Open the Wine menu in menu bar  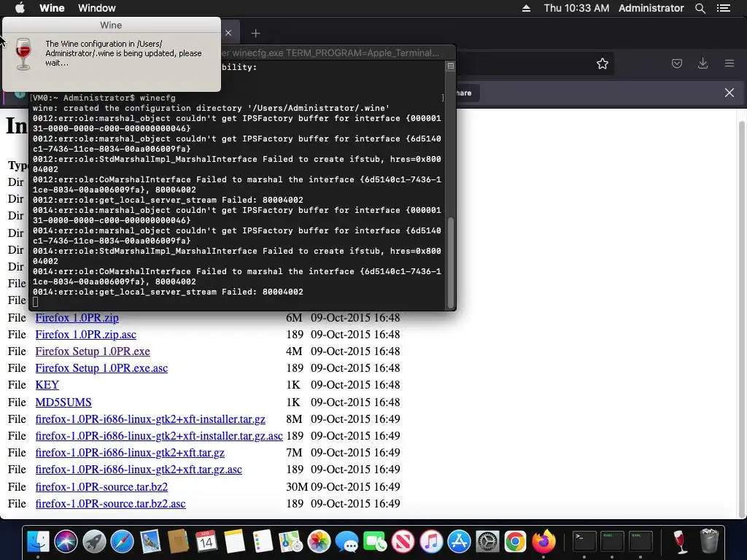(x=52, y=8)
